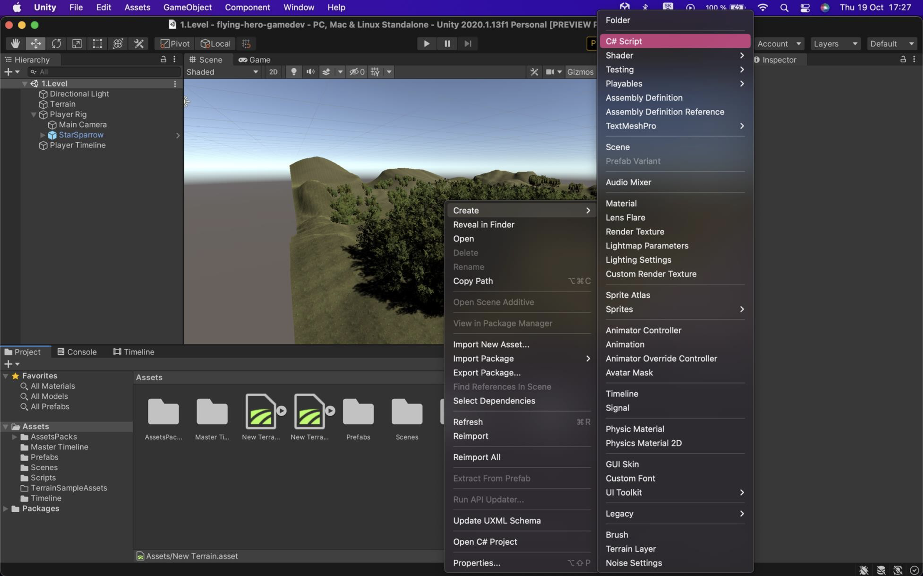Image resolution: width=924 pixels, height=576 pixels.
Task: Open the Timeline tab
Action: coord(134,352)
